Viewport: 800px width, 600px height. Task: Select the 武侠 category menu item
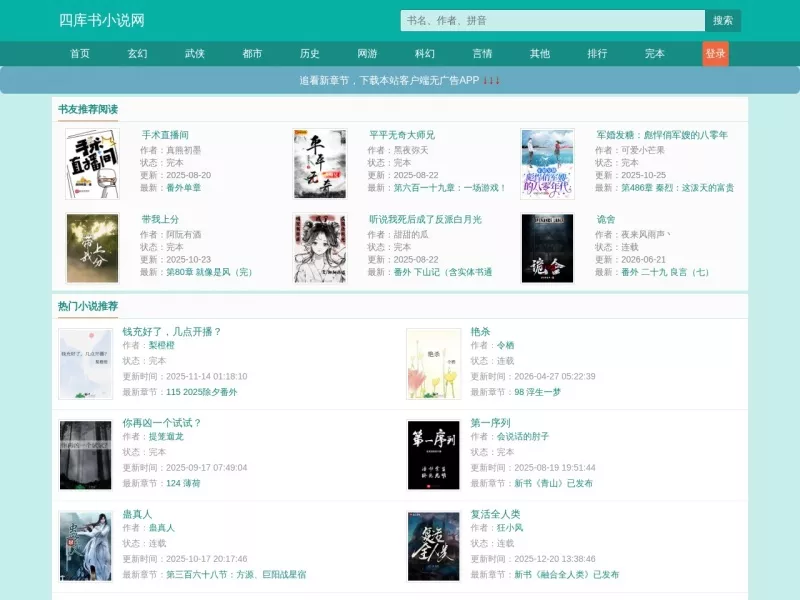[x=194, y=54]
